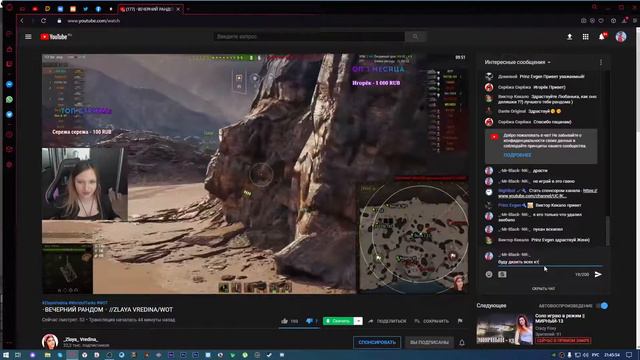Open the ПОДРОБНЕЕ link in chat notice
This screenshot has width=640, height=360.
point(517,155)
